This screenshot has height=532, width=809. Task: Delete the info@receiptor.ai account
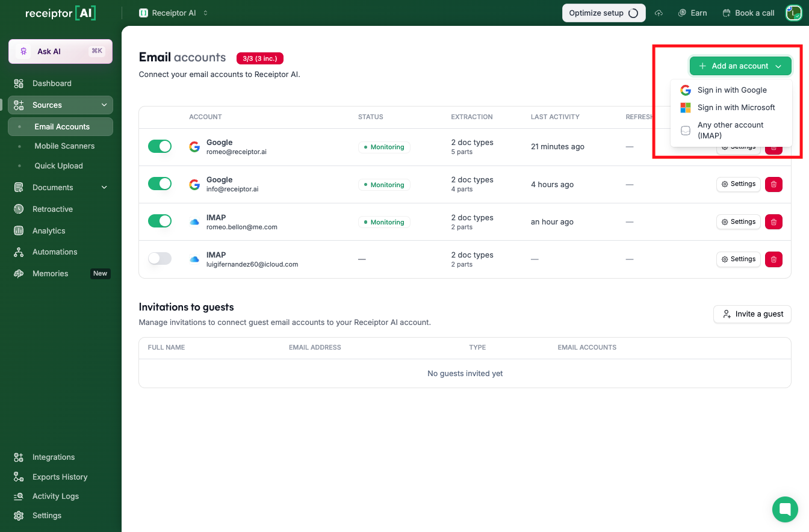(x=773, y=184)
